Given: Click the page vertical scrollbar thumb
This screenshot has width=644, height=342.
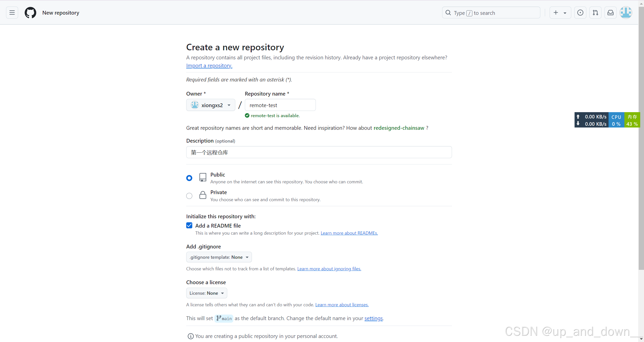Looking at the screenshot, I should [x=641, y=138].
